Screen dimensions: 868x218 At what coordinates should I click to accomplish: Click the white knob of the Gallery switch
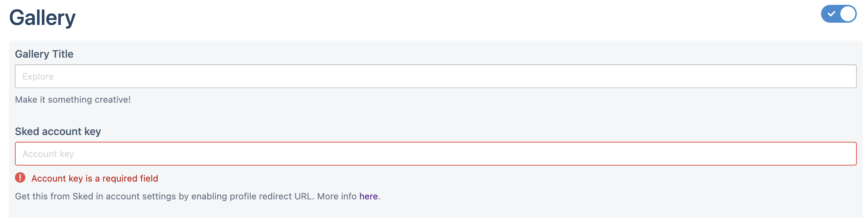[x=848, y=14]
